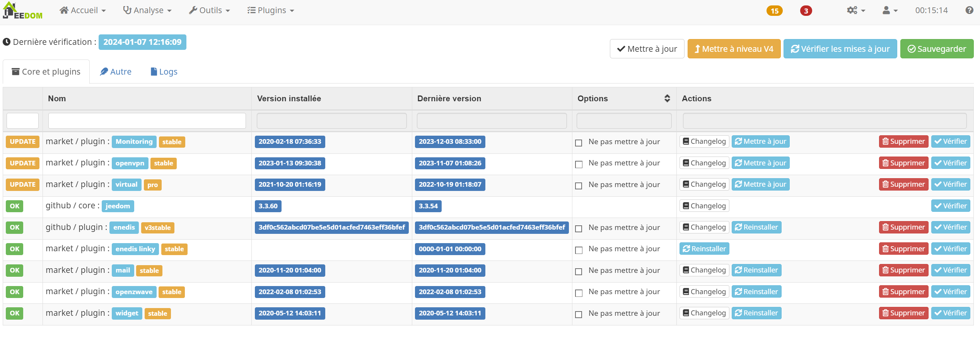Delete the enedis github plugin
The width and height of the screenshot is (980, 344).
903,227
